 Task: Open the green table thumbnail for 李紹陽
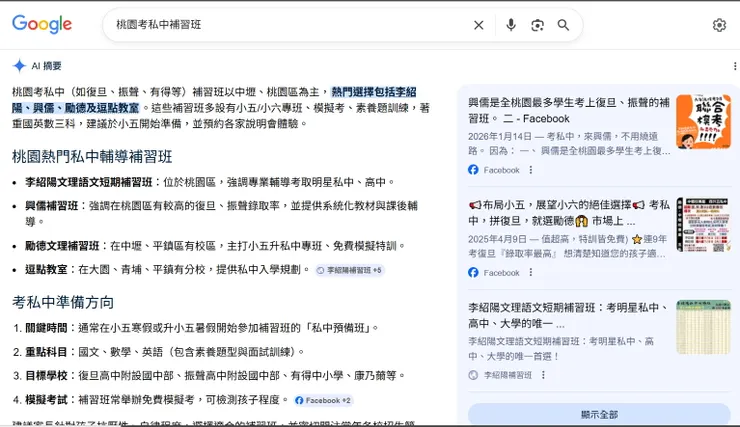point(703,327)
